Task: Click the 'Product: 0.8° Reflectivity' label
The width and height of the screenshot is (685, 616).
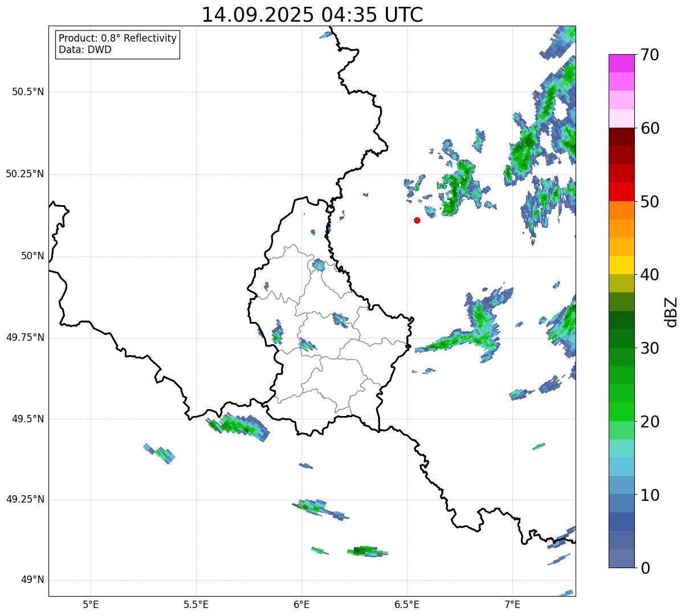Action: click(x=118, y=38)
